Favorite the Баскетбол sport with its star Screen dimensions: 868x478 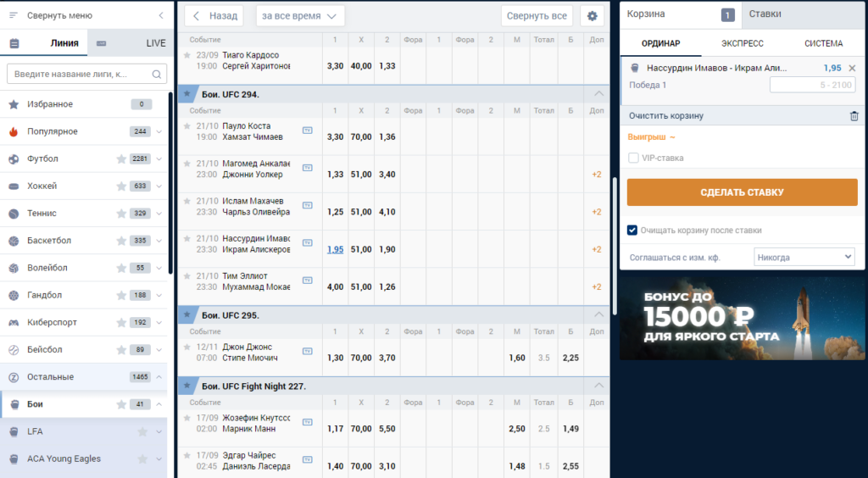tap(121, 241)
